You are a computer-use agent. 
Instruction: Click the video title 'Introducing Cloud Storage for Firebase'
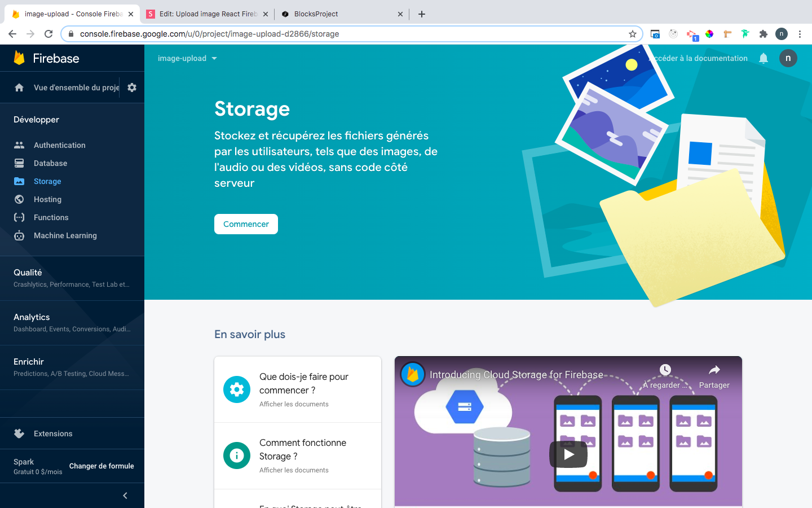coord(517,375)
